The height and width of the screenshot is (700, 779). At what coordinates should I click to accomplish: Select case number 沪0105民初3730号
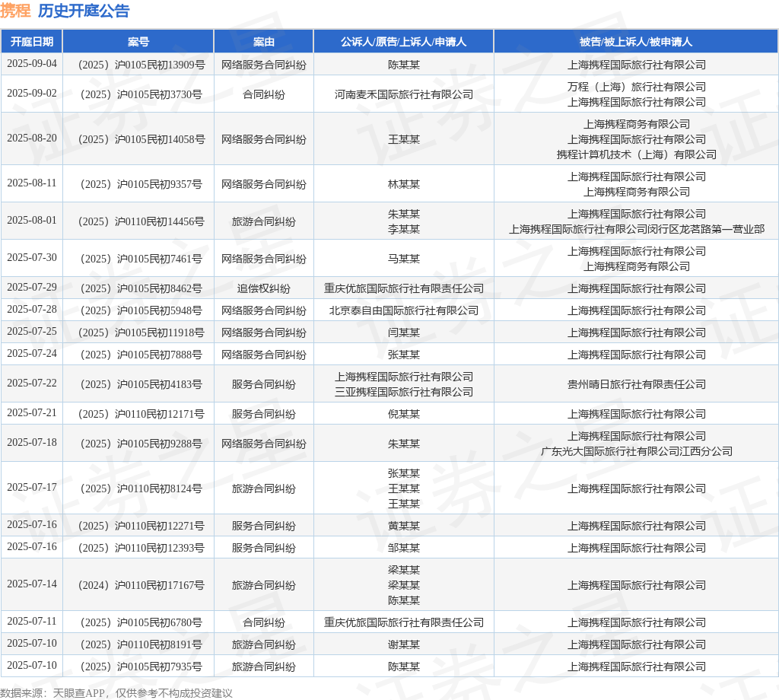[x=141, y=94]
